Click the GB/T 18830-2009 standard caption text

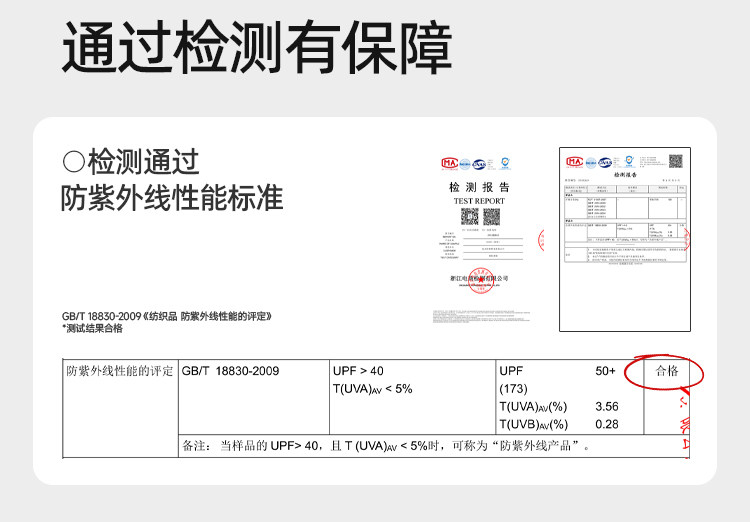166,316
